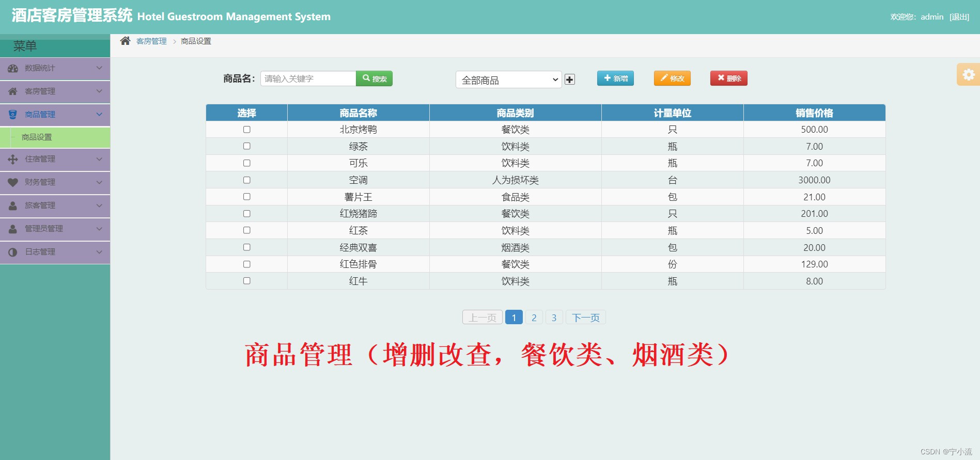Viewport: 980px width, 460px height.
Task: Expand the 客房管理 menu chevron
Action: (99, 91)
